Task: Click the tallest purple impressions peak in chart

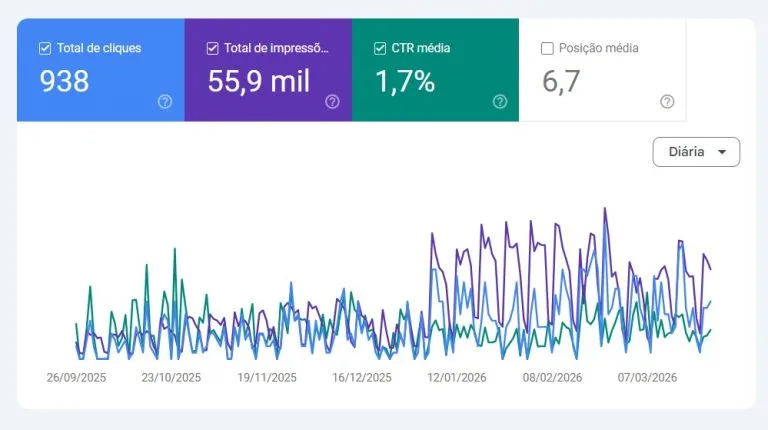Action: pyautogui.click(x=605, y=209)
